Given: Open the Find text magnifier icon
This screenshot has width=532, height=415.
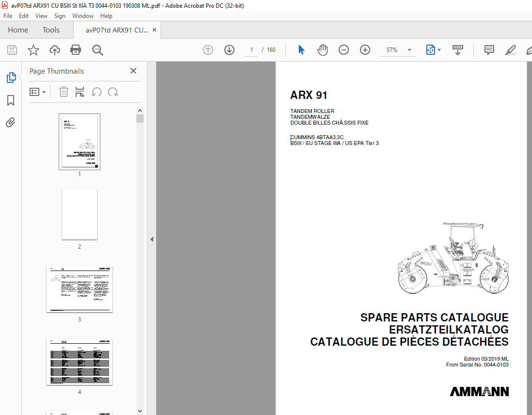Looking at the screenshot, I should tap(97, 50).
